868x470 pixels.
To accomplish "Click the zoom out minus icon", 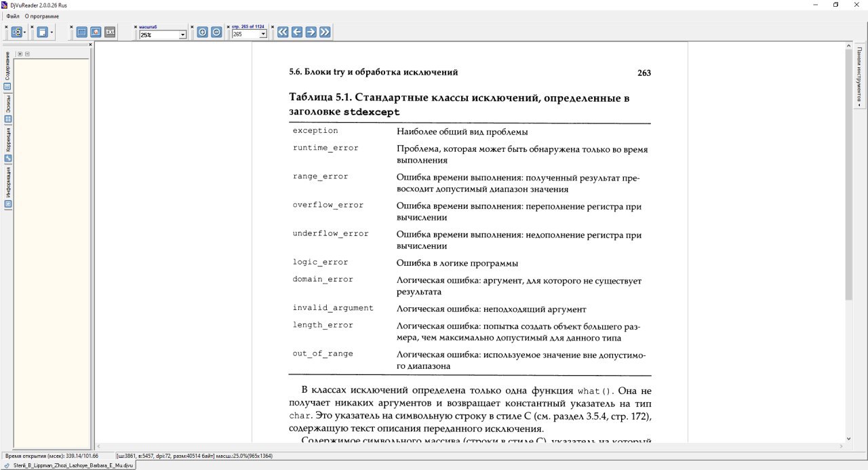I will (216, 32).
